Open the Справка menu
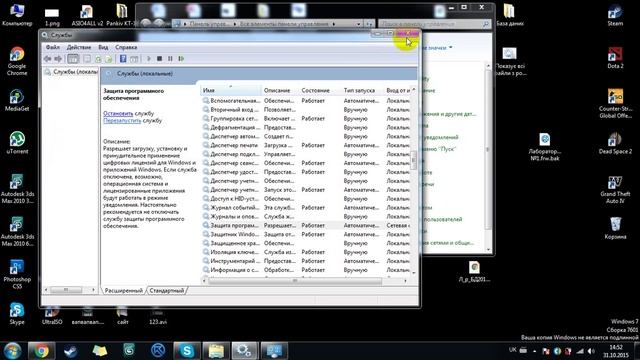 click(x=126, y=47)
